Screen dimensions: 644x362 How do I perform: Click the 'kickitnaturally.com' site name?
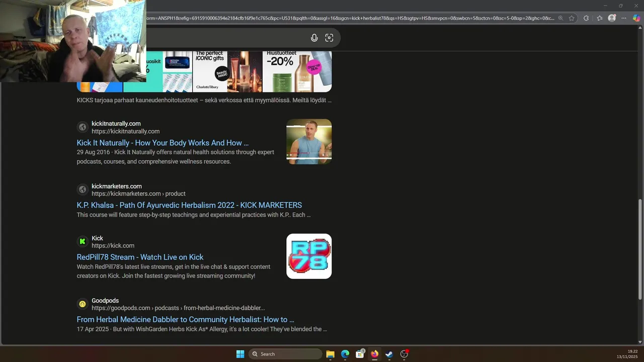pyautogui.click(x=116, y=124)
